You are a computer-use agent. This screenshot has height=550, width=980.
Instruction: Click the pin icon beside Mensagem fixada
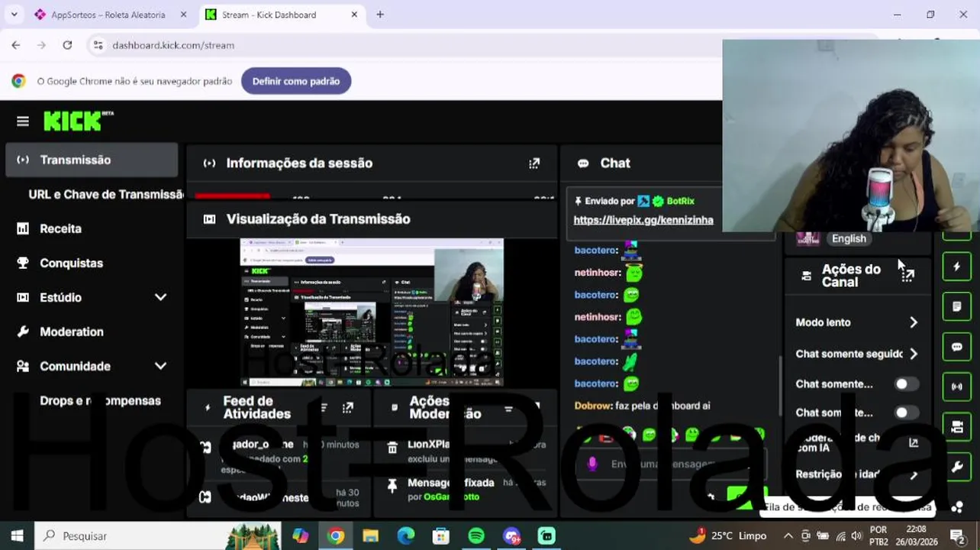click(x=392, y=486)
